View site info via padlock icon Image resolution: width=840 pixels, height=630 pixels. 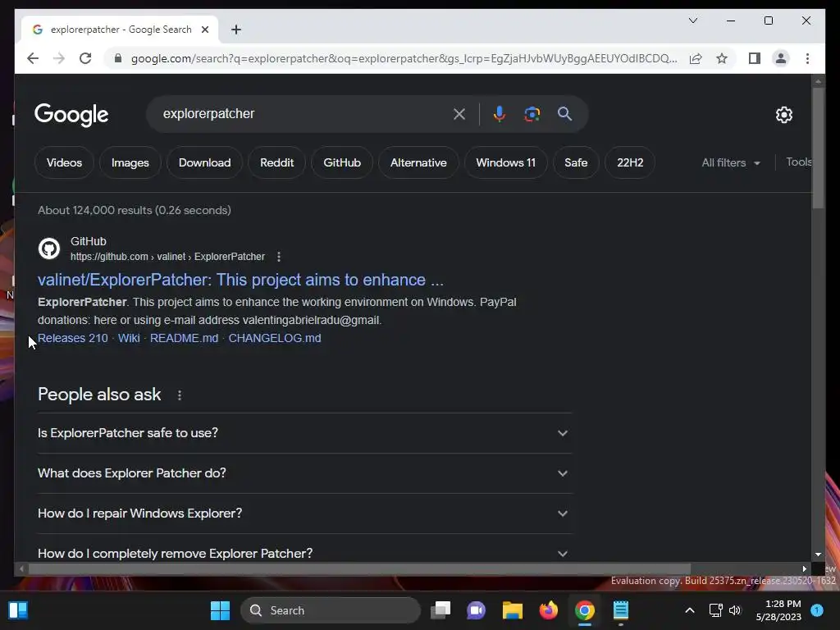coord(118,58)
